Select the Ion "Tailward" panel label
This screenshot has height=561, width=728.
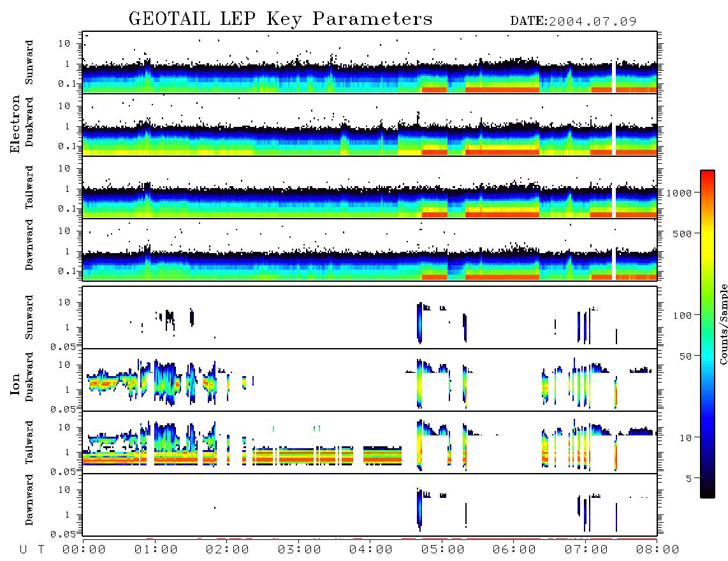coord(29,442)
